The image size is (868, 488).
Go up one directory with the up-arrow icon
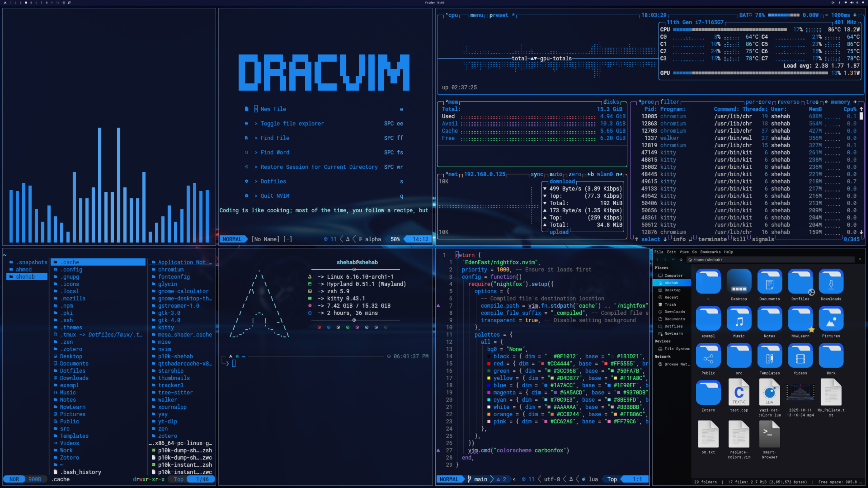[673, 259]
